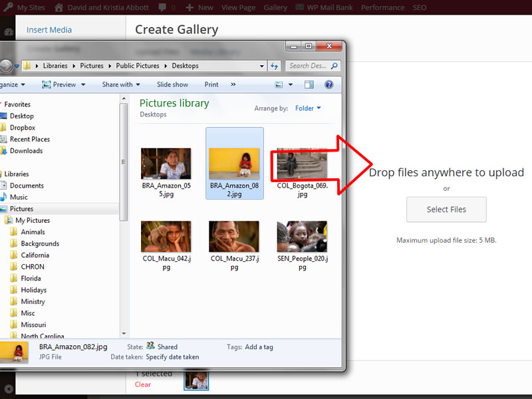Click Add a tag field
This screenshot has width=532, height=399.
[259, 347]
